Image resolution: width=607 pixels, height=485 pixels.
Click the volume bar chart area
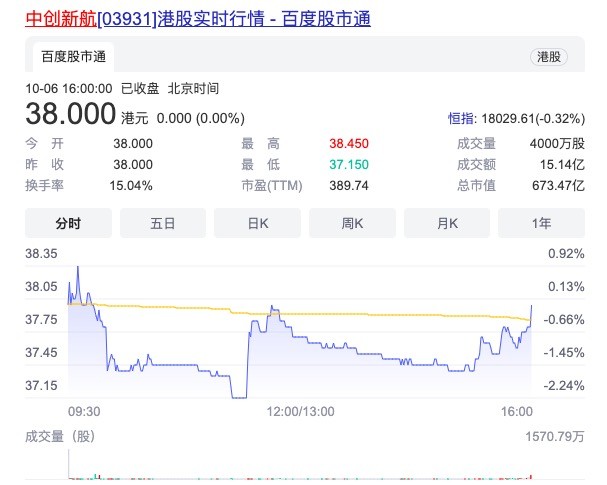[300, 464]
